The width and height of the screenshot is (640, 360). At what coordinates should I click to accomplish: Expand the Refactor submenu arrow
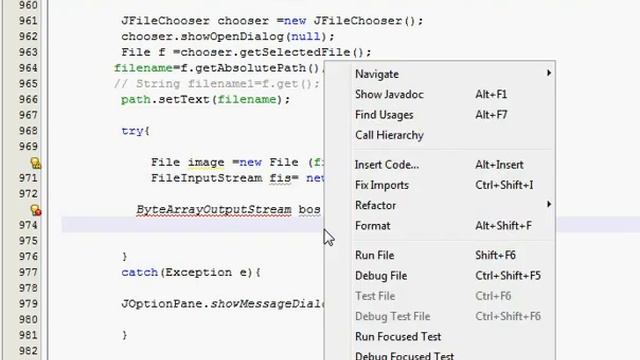(x=549, y=204)
